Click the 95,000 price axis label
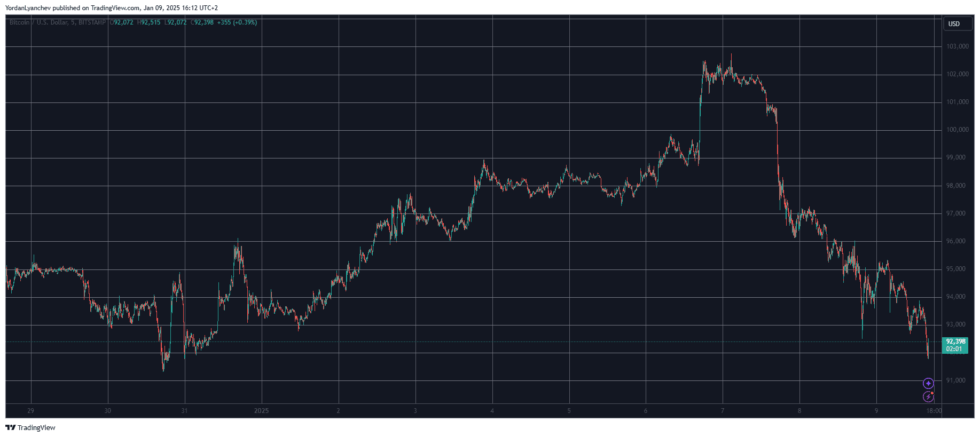 (956, 269)
